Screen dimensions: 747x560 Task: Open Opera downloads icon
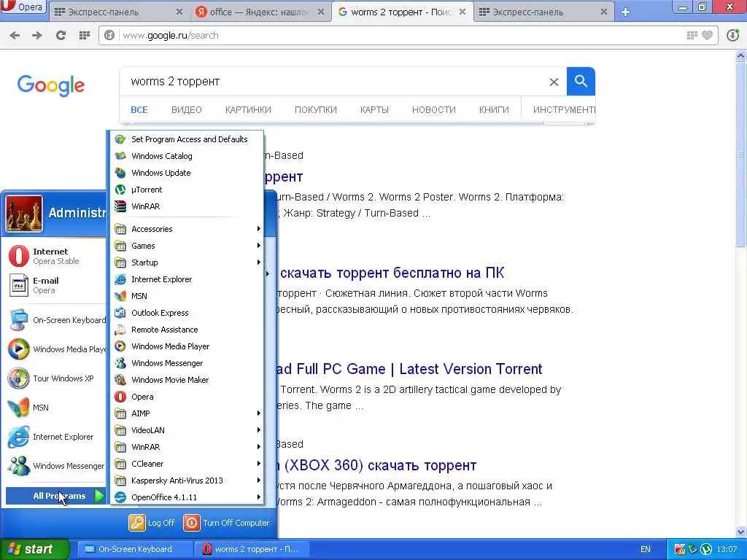pos(732,35)
